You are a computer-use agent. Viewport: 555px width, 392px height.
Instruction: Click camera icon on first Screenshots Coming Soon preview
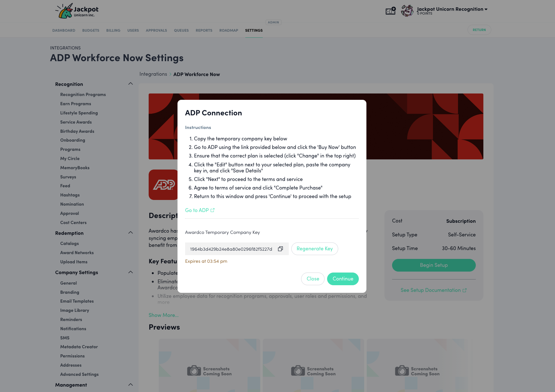point(194,370)
